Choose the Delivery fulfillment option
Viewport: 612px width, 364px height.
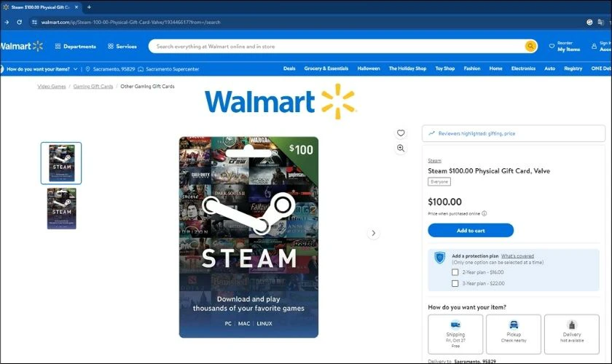(x=572, y=334)
